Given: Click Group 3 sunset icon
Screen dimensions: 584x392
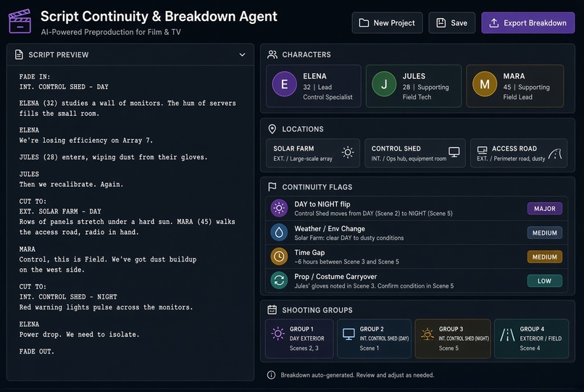Looking at the screenshot, I should pos(427,334).
